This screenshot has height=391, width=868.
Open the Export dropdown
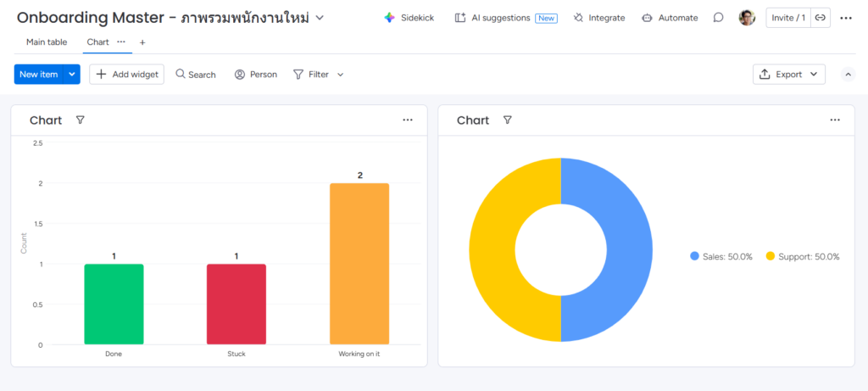788,75
